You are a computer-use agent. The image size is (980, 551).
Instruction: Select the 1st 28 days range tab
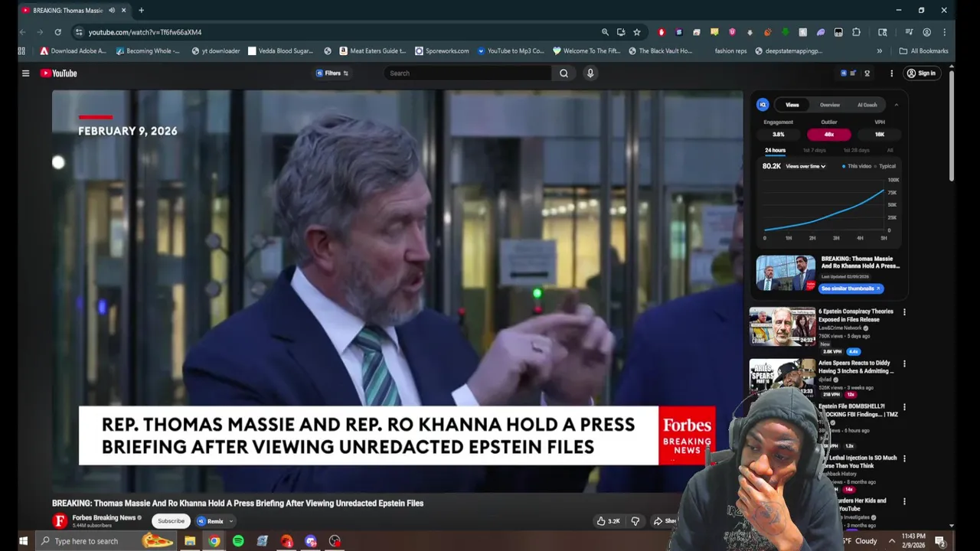point(856,150)
